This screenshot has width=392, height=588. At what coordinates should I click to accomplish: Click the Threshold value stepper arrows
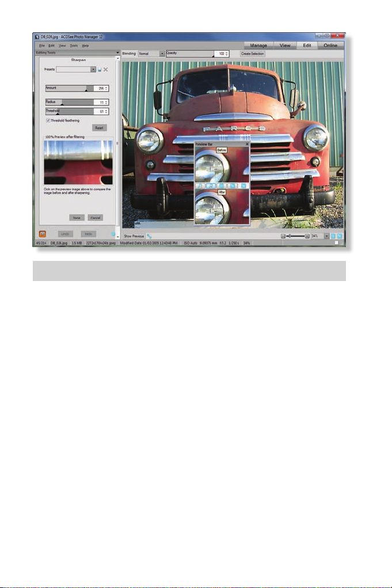click(106, 111)
